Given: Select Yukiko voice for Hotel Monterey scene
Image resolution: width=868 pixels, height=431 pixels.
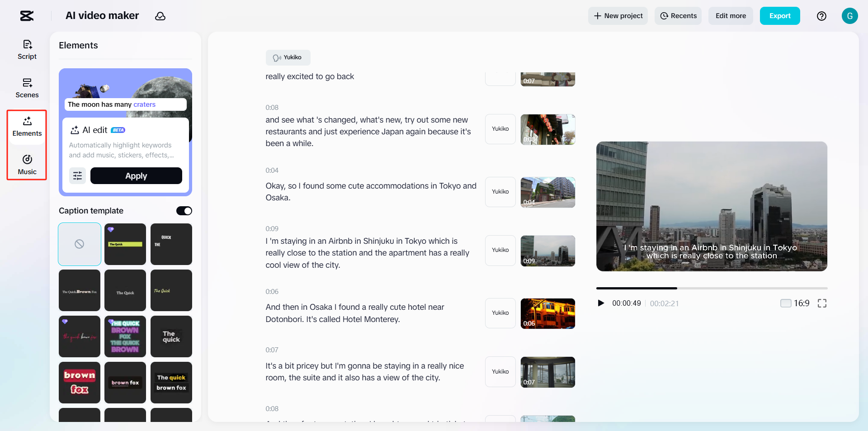Looking at the screenshot, I should click(x=500, y=313).
